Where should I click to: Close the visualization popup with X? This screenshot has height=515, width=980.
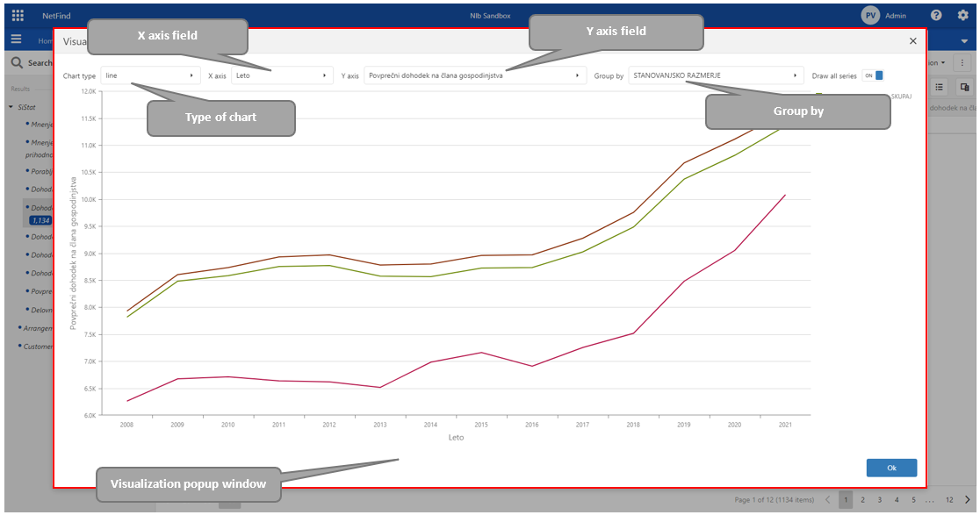click(x=912, y=41)
